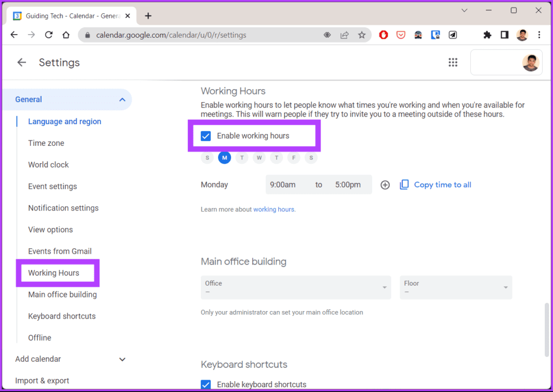553x392 pixels.
Task: Open the Chrome three-dot menu
Action: pos(539,35)
